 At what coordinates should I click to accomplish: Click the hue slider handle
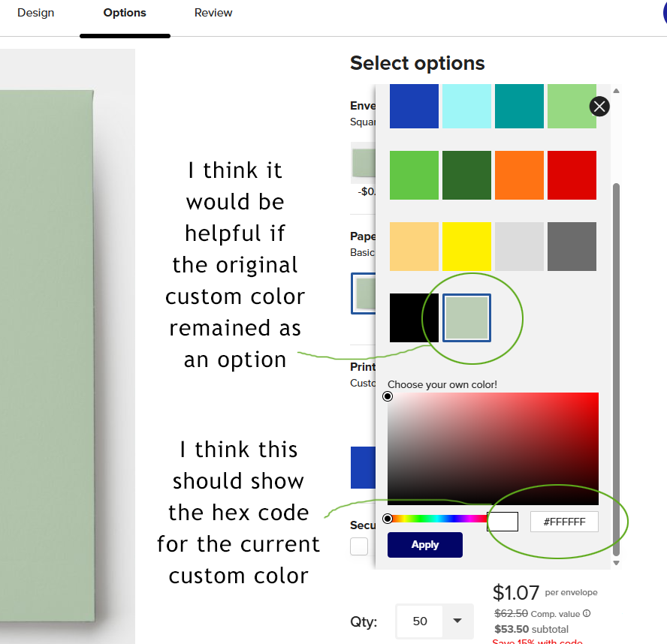click(388, 519)
